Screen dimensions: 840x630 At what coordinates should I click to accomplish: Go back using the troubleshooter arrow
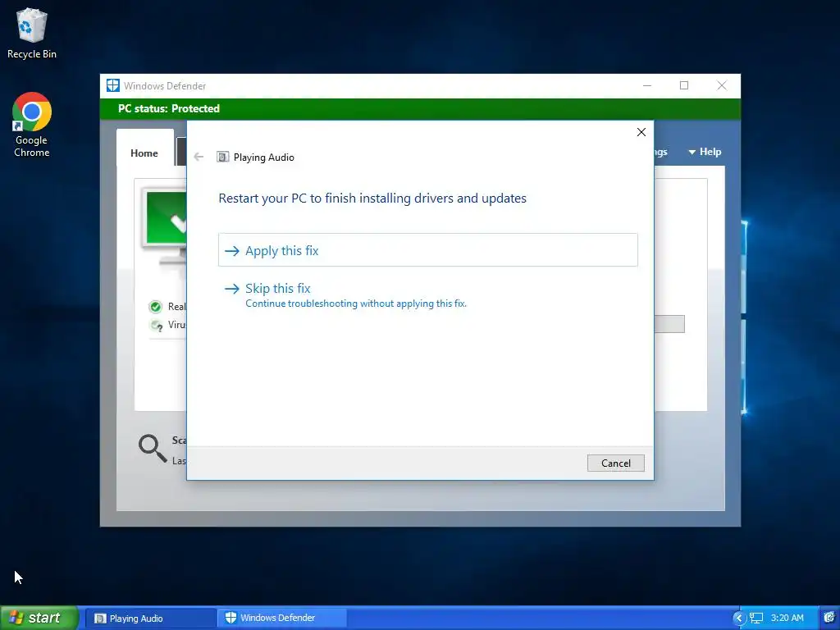(199, 157)
